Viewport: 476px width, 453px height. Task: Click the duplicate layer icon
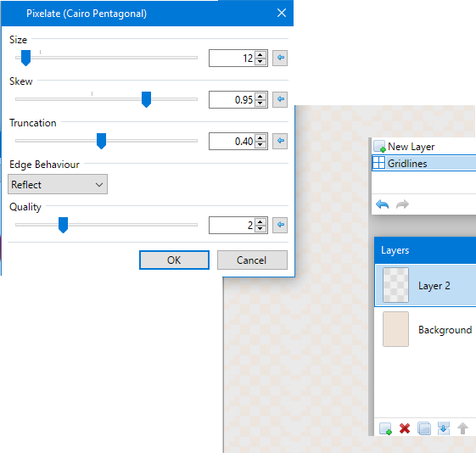[424, 428]
